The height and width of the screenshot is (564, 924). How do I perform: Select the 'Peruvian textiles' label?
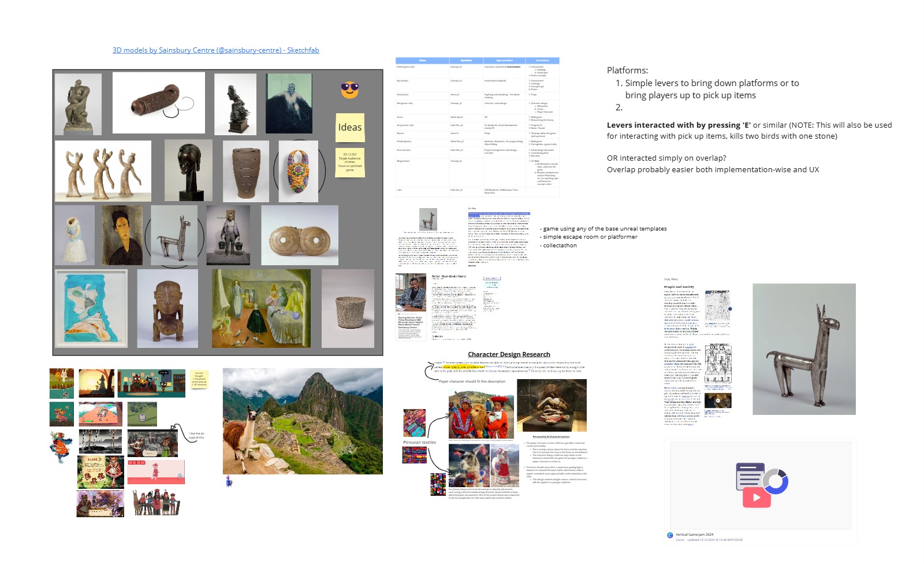click(x=419, y=443)
